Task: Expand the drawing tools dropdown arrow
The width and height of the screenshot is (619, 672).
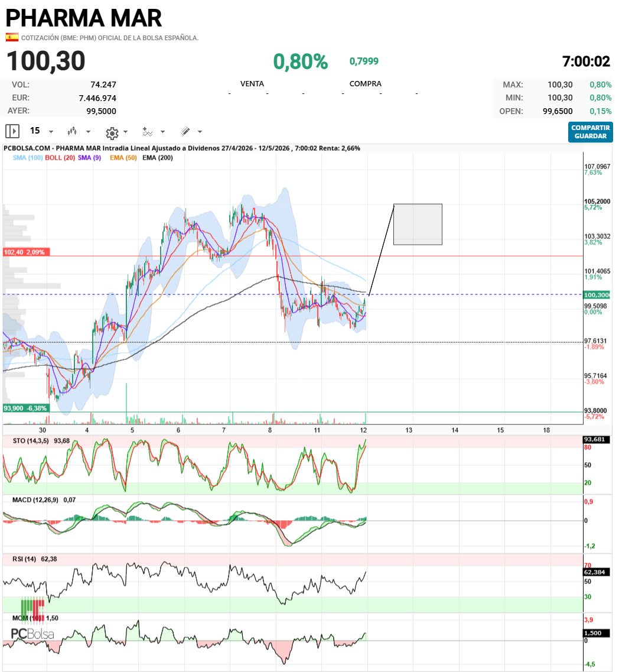Action: (200, 132)
